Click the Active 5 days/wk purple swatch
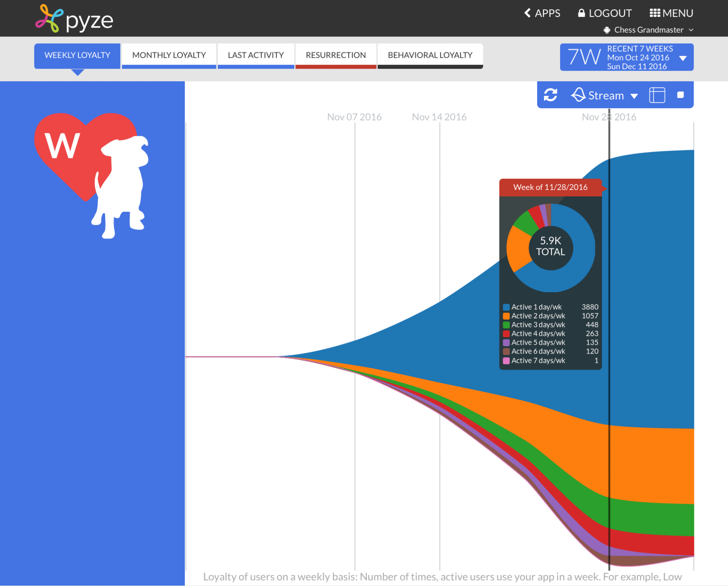The width and height of the screenshot is (728, 586). point(506,343)
